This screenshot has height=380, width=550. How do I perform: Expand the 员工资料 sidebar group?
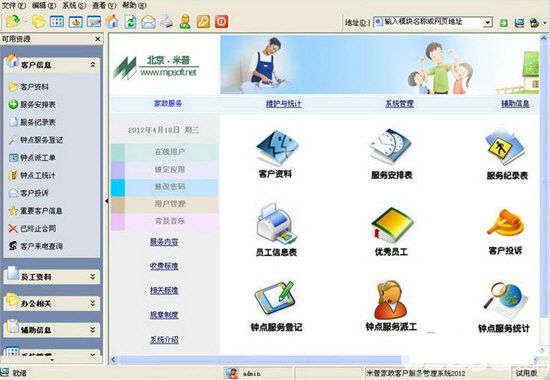tap(93, 276)
